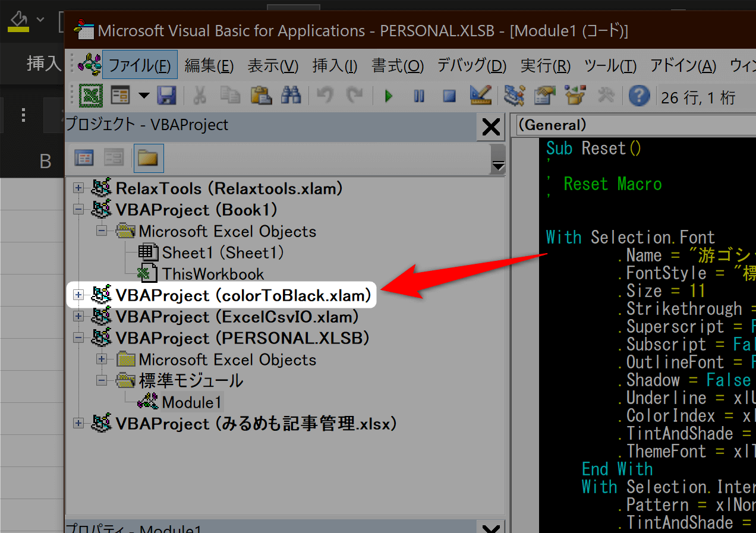Click the Undo arrow icon

(x=325, y=95)
